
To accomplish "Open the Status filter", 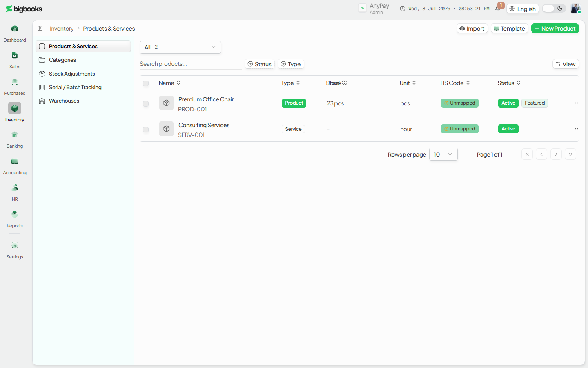I will click(x=260, y=64).
